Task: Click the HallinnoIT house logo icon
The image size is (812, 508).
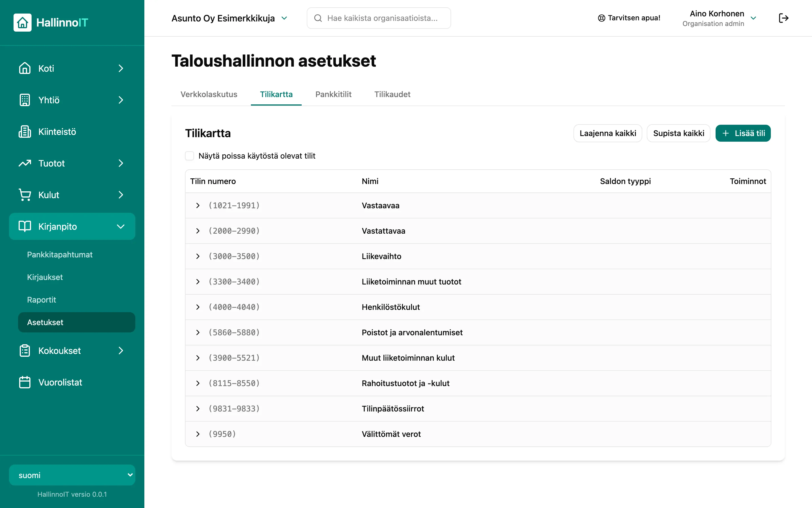Action: (x=23, y=23)
